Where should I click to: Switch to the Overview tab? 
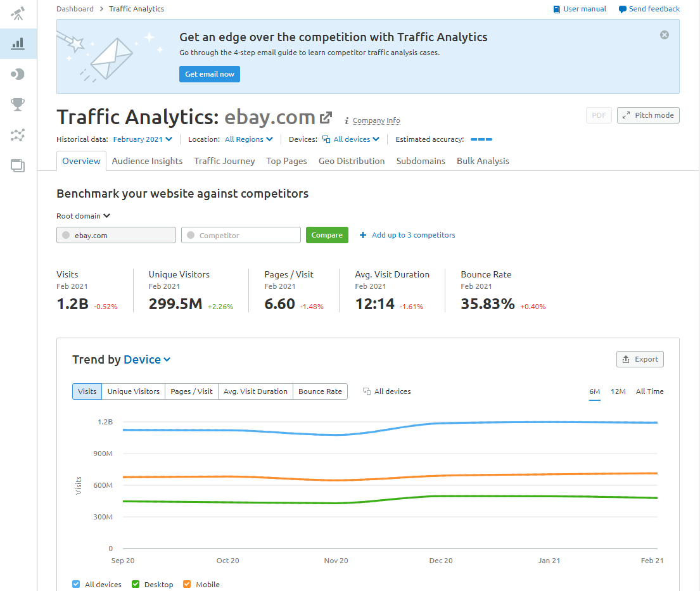point(81,161)
